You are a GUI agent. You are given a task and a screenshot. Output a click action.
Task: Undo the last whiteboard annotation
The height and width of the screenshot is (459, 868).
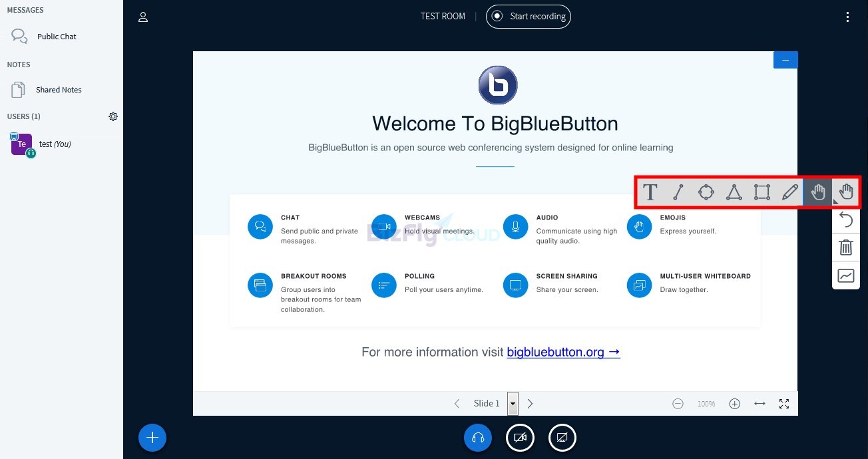point(846,220)
